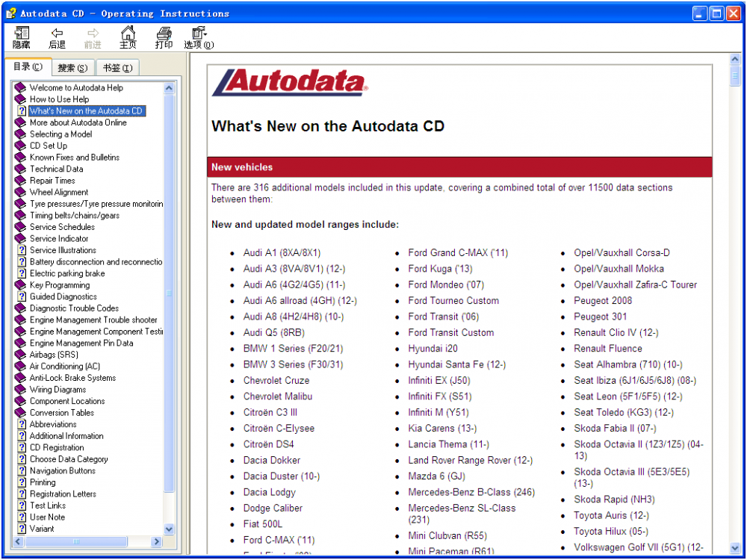Switch to the 目录 (Contents) tab

click(x=28, y=66)
